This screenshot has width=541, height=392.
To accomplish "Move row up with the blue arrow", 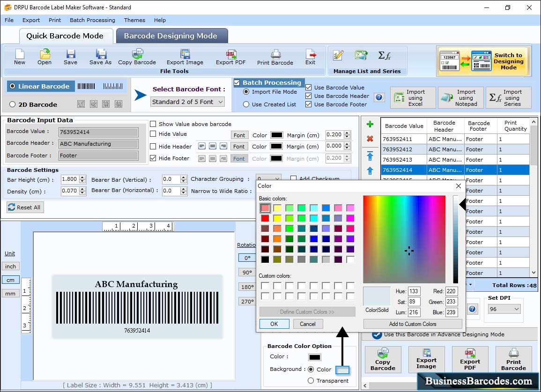I will [x=370, y=170].
